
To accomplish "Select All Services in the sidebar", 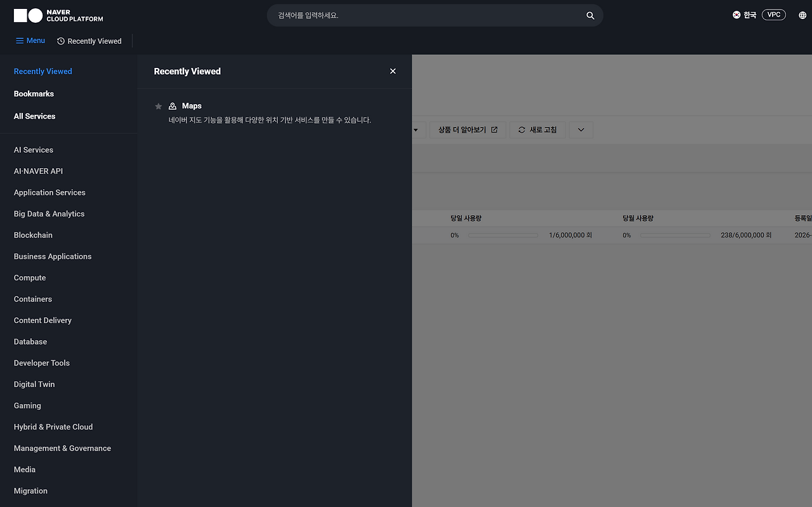I will [34, 116].
